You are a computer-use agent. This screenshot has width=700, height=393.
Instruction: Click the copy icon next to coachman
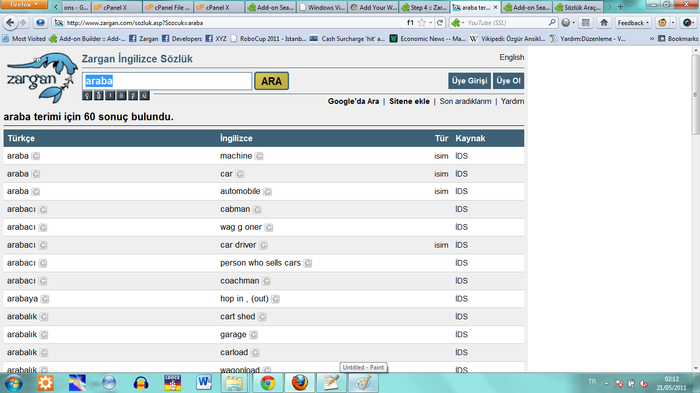(266, 281)
